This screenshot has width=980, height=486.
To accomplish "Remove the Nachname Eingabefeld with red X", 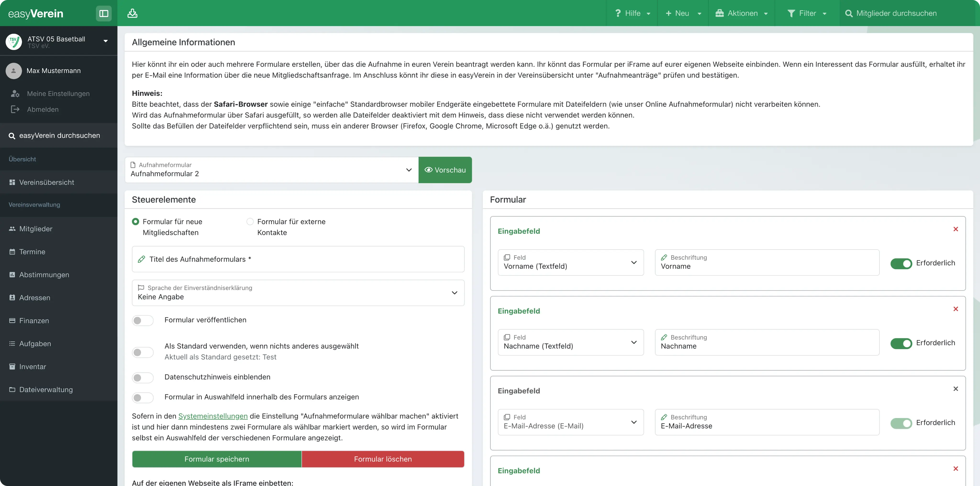I will click(x=956, y=309).
